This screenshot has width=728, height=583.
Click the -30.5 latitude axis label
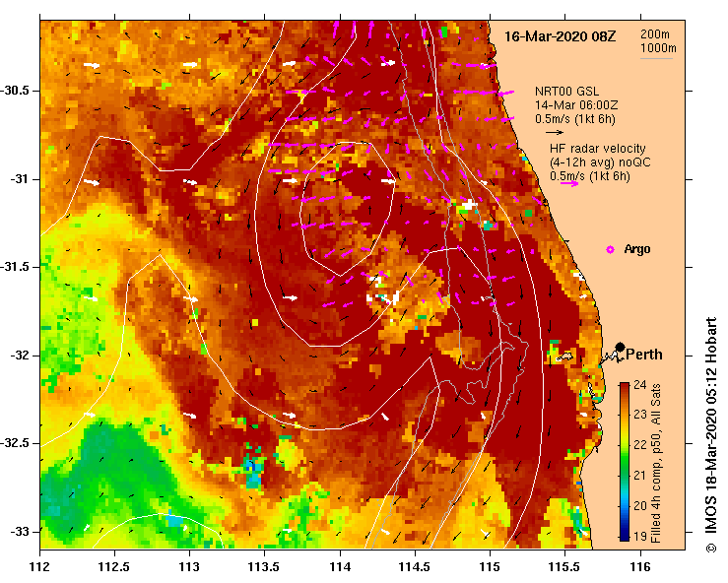tap(16, 91)
